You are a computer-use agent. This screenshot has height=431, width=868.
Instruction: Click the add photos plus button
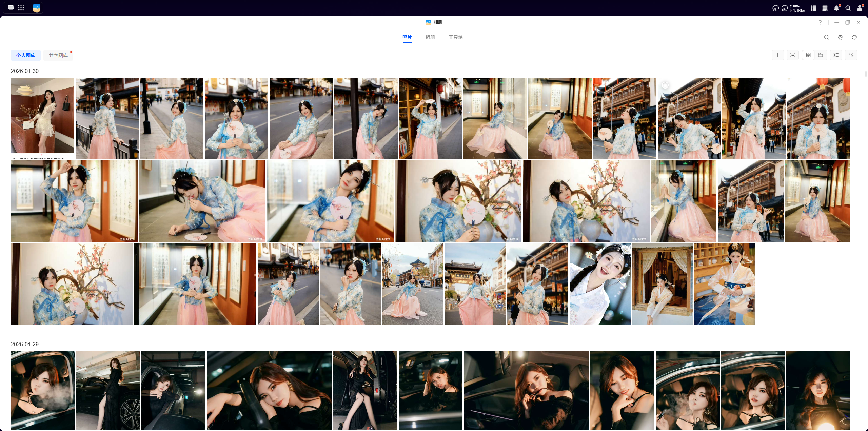click(777, 55)
